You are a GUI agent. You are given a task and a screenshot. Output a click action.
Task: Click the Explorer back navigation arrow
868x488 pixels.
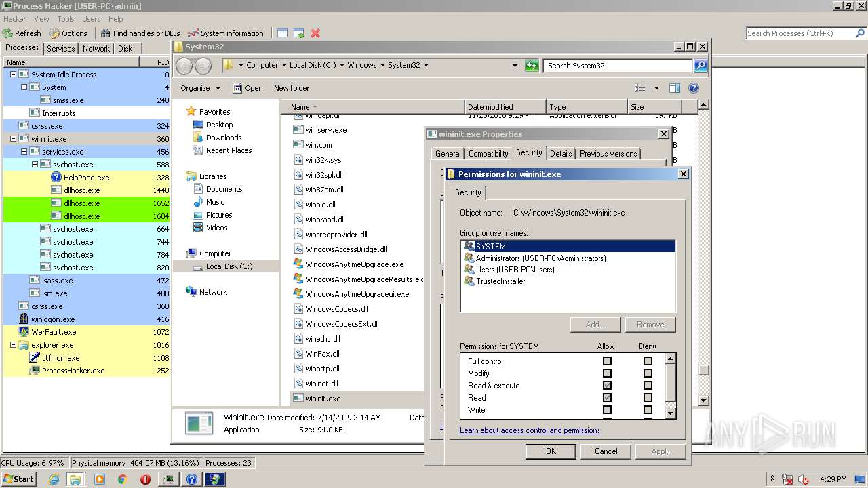click(x=184, y=66)
